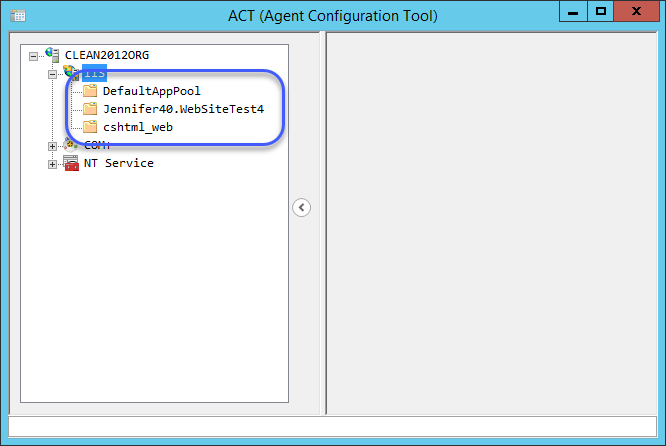Collapse the left panel with the arrow button

click(x=302, y=207)
